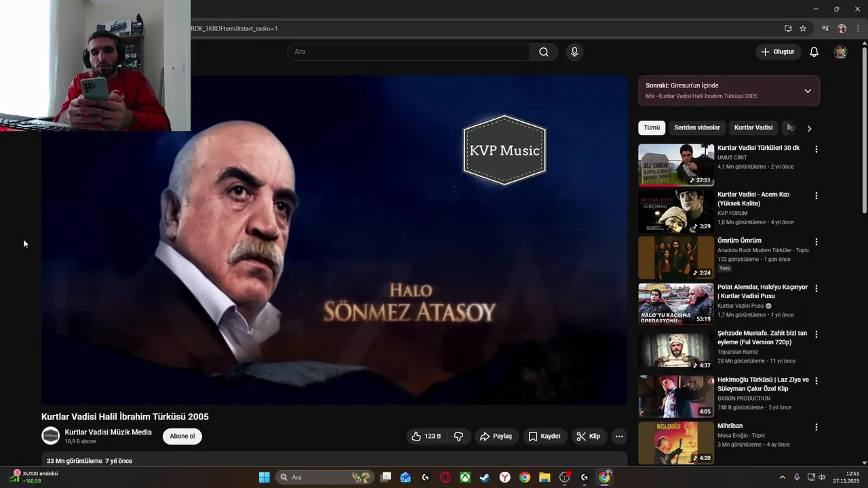Open the YouTube account avatar menu
This screenshot has height=488, width=868.
coord(840,52)
